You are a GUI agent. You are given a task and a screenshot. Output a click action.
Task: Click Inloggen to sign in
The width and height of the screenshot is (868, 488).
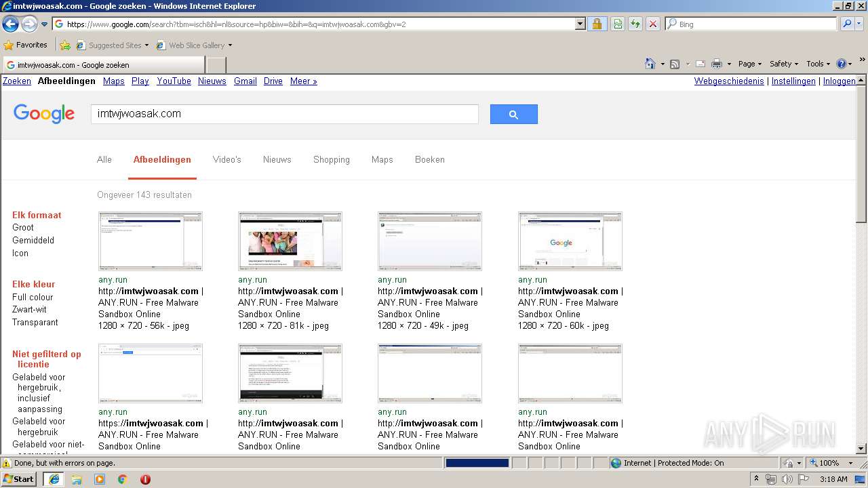coord(840,81)
